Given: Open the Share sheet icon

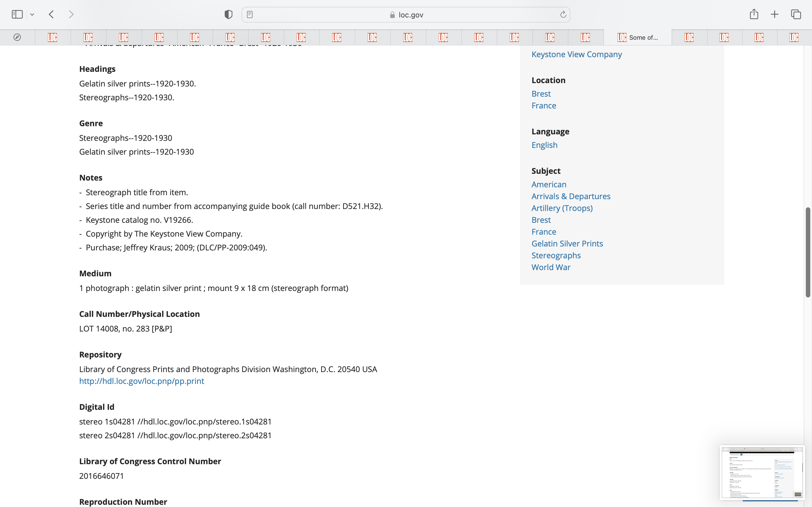Looking at the screenshot, I should pyautogui.click(x=754, y=14).
